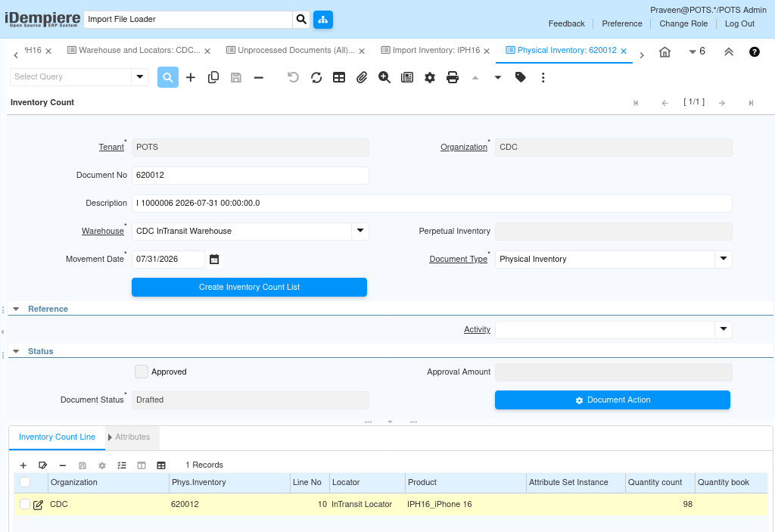Go to Home tab icon
The image size is (775, 532).
665,52
